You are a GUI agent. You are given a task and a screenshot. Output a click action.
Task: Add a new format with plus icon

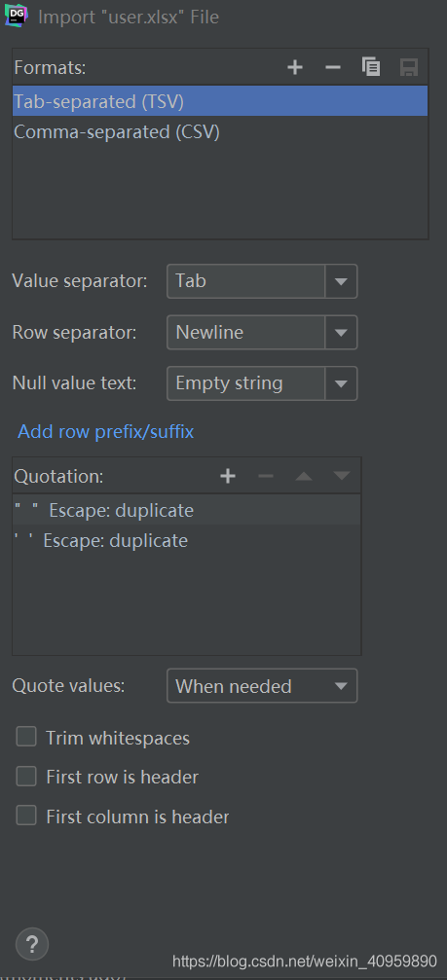point(295,67)
